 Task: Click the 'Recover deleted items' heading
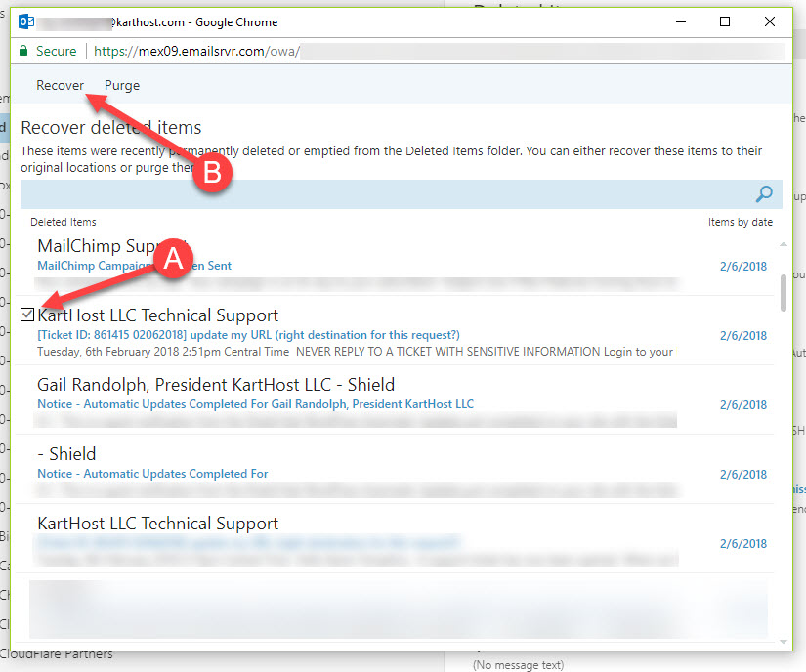coord(111,127)
